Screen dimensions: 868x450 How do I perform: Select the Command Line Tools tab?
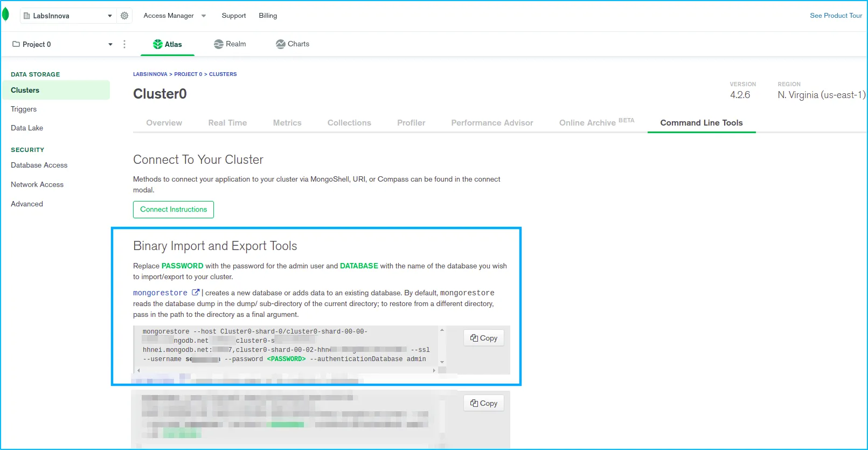point(702,123)
